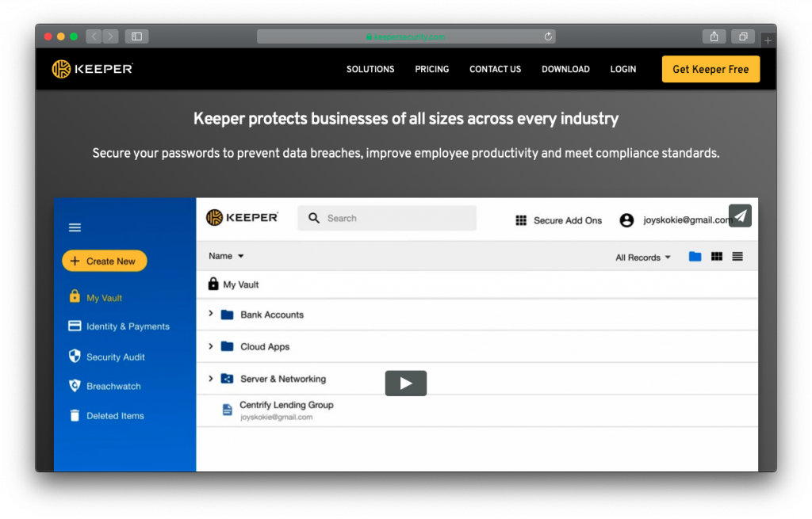Image resolution: width=812 pixels, height=519 pixels.
Task: Switch to folder view icon
Action: [x=695, y=256]
